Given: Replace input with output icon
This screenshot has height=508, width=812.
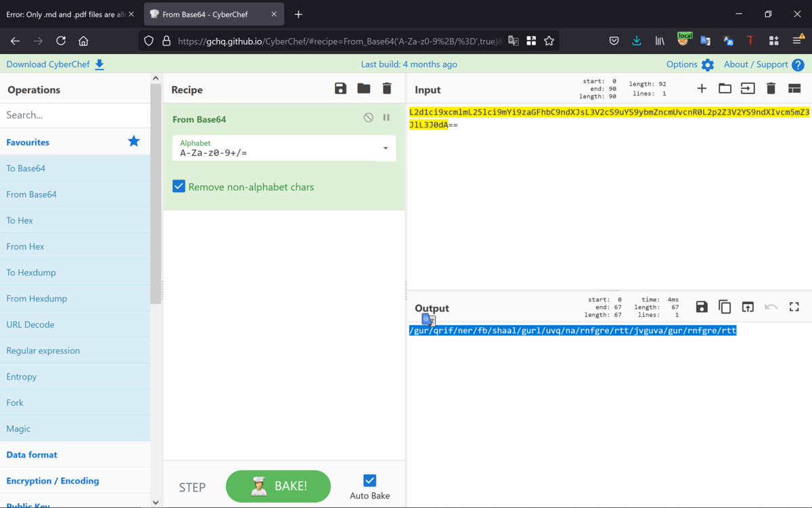Looking at the screenshot, I should tap(748, 307).
